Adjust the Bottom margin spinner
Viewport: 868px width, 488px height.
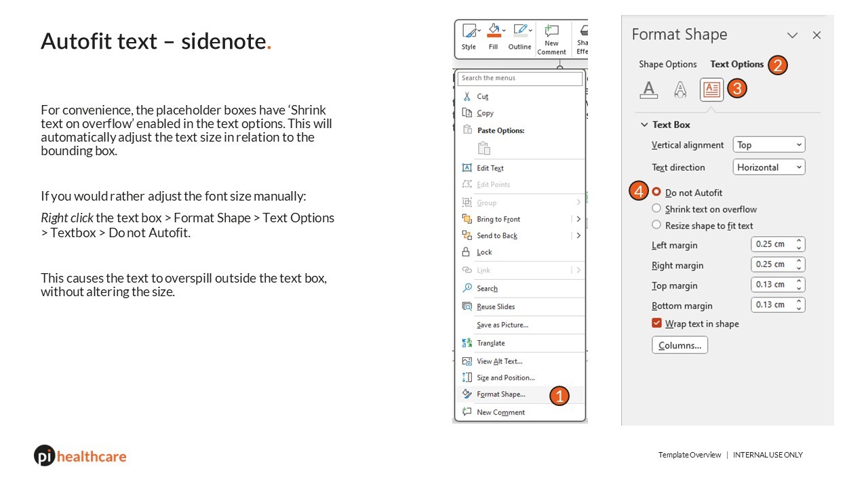(800, 305)
